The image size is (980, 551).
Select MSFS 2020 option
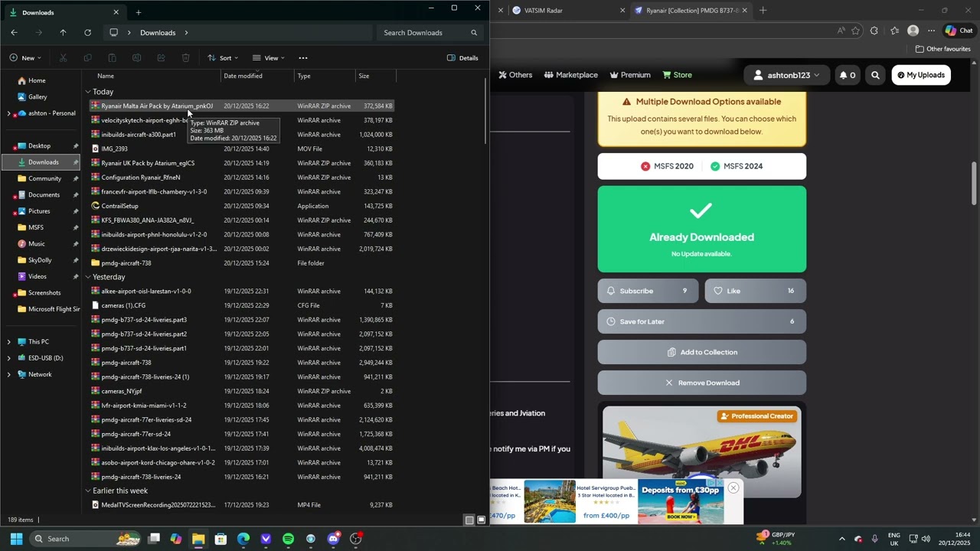tap(666, 166)
